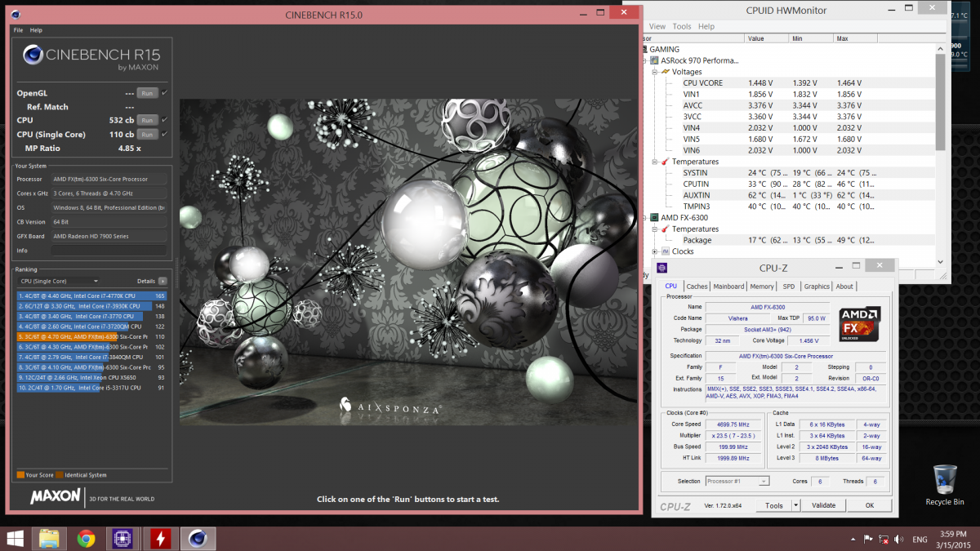Viewport: 980px width, 551px height.
Task: Click the thermometer icon beside Package's Temperatures group
Action: coord(666,229)
